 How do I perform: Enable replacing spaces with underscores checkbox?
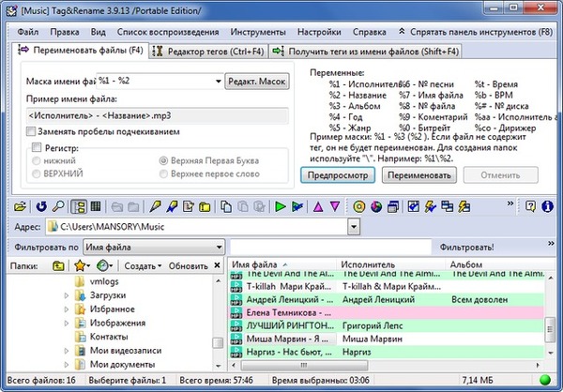33,132
